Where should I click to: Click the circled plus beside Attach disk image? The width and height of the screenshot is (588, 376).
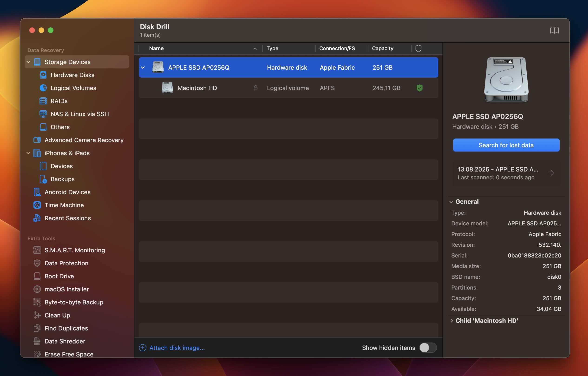click(x=143, y=348)
